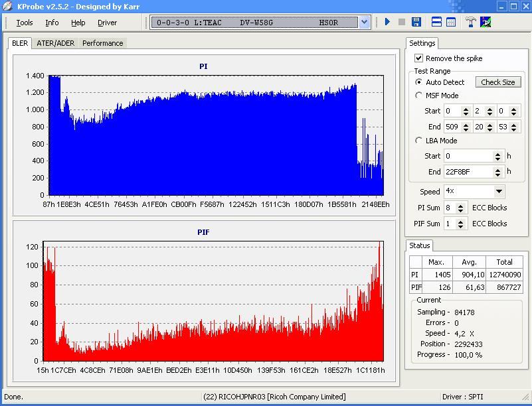Select the MSF Mode radio button

(x=418, y=96)
